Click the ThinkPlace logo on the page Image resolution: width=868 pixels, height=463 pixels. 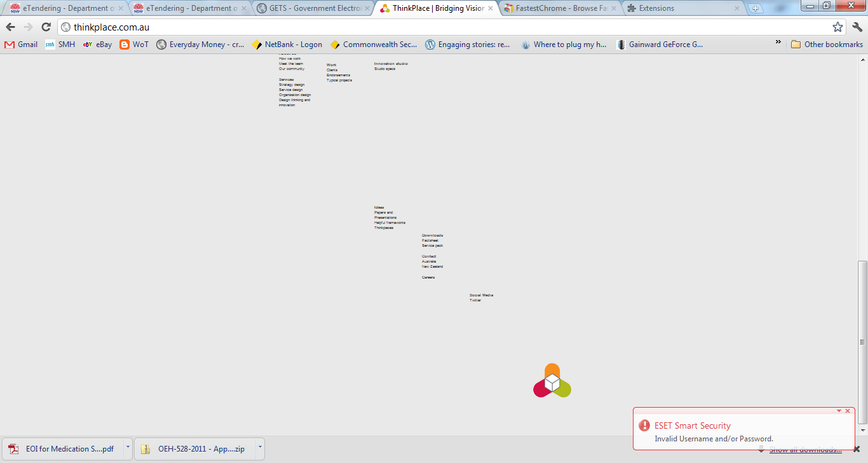click(552, 381)
